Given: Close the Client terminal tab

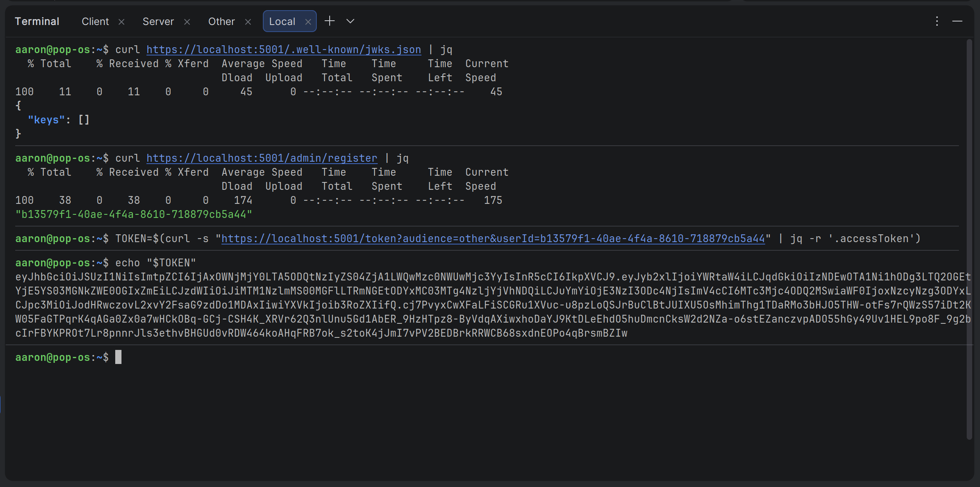Looking at the screenshot, I should pyautogui.click(x=121, y=22).
